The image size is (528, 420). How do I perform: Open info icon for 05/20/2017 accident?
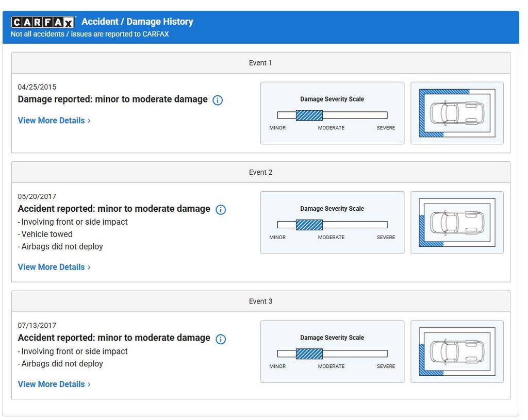(x=221, y=209)
